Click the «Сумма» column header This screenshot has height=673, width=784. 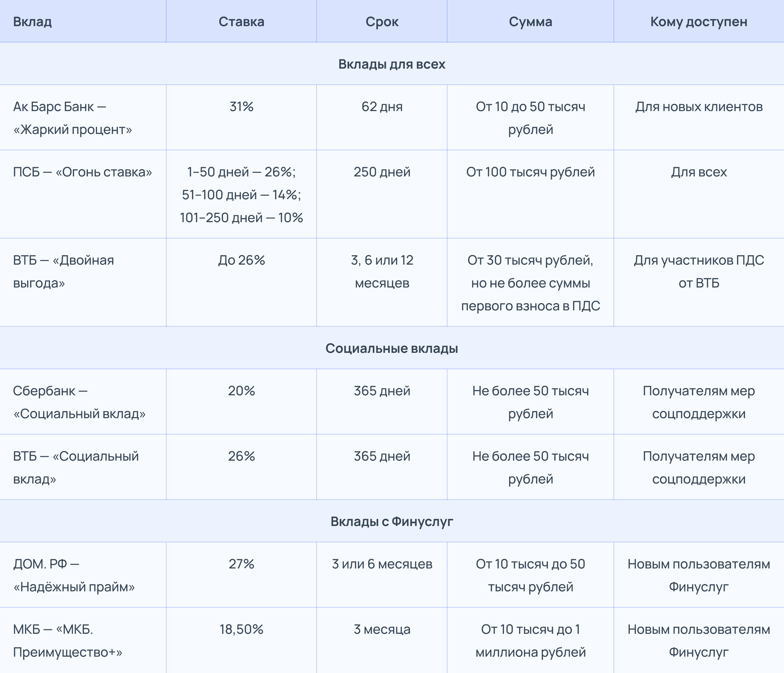[x=530, y=22]
